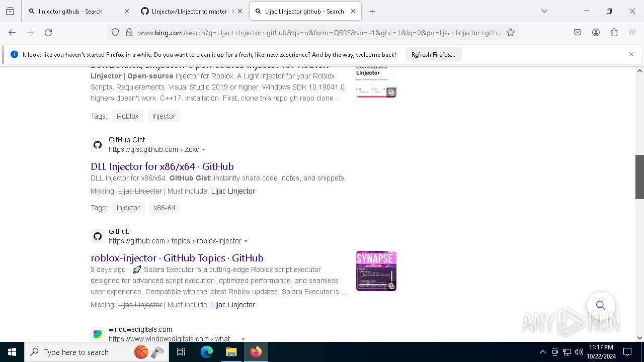The width and height of the screenshot is (644, 362).
Task: Click 'GitHub Gist' site name text
Action: [x=127, y=140]
